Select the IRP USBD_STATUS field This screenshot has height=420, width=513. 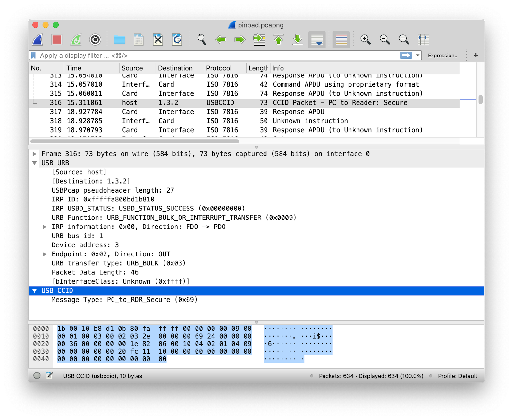[x=148, y=209]
